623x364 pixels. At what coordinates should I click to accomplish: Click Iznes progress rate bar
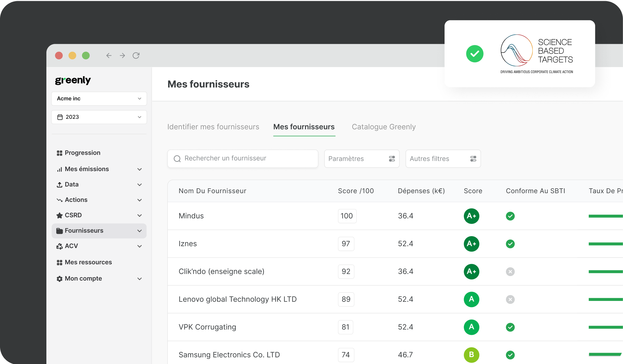point(605,244)
